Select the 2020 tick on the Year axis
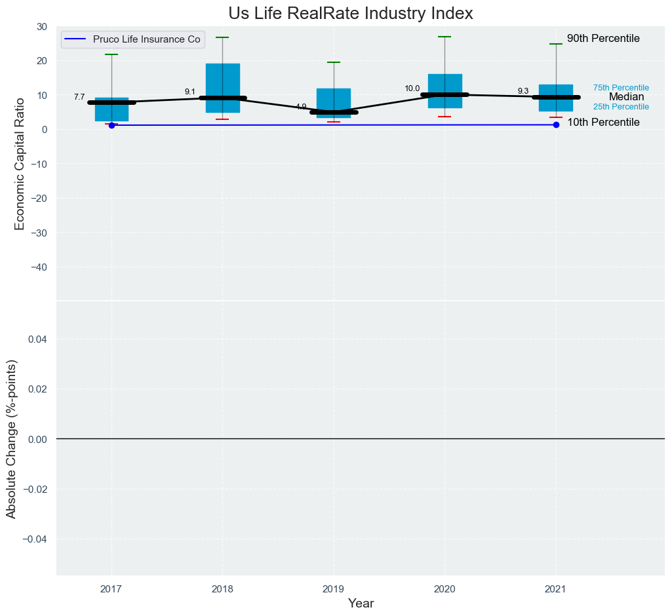The image size is (672, 616). tap(445, 589)
